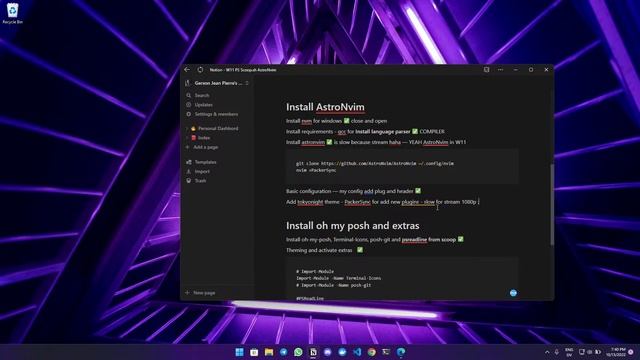The image size is (640, 360).
Task: Open the Windows Start menu
Action: click(x=240, y=352)
